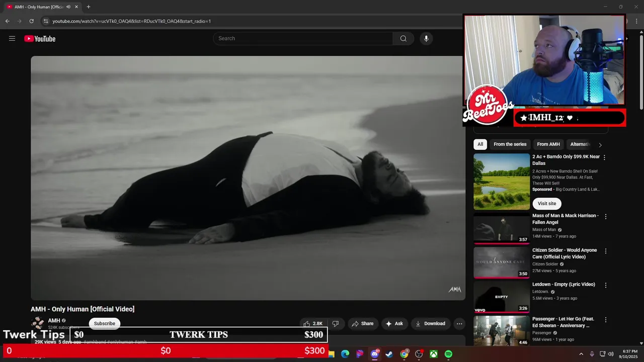Image resolution: width=644 pixels, height=362 pixels.
Task: Click the video title 'AMH - Only Human [Official Video]'
Action: tap(83, 309)
